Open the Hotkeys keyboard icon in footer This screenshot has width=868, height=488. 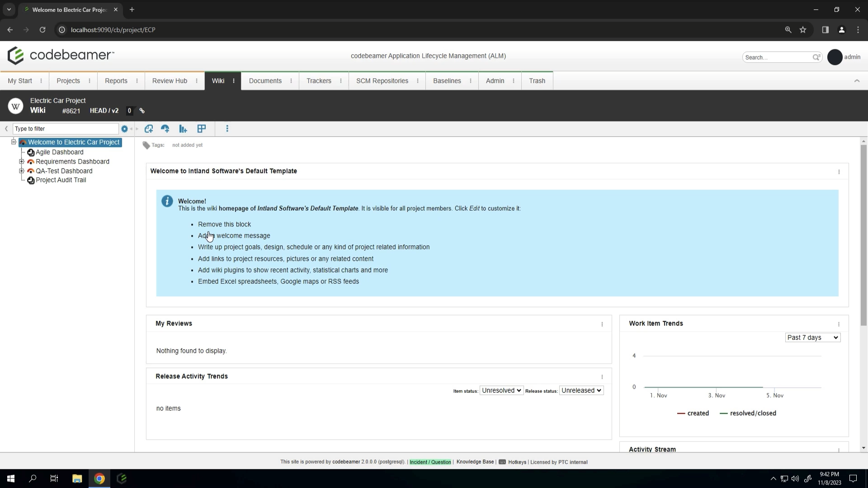click(502, 462)
